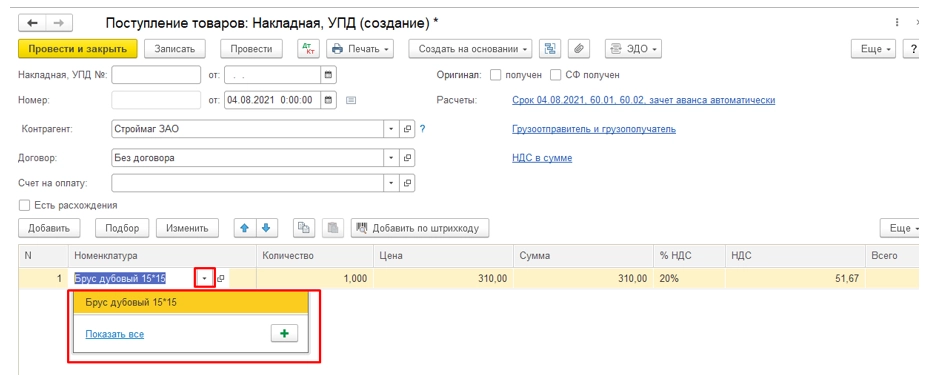The width and height of the screenshot is (929, 375).
Task: Open attached files paperclip icon
Action: (x=579, y=49)
